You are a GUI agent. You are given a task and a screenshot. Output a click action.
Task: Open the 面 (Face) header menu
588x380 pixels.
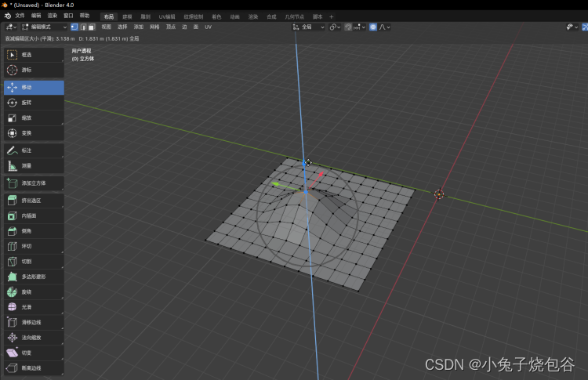[x=196, y=27]
